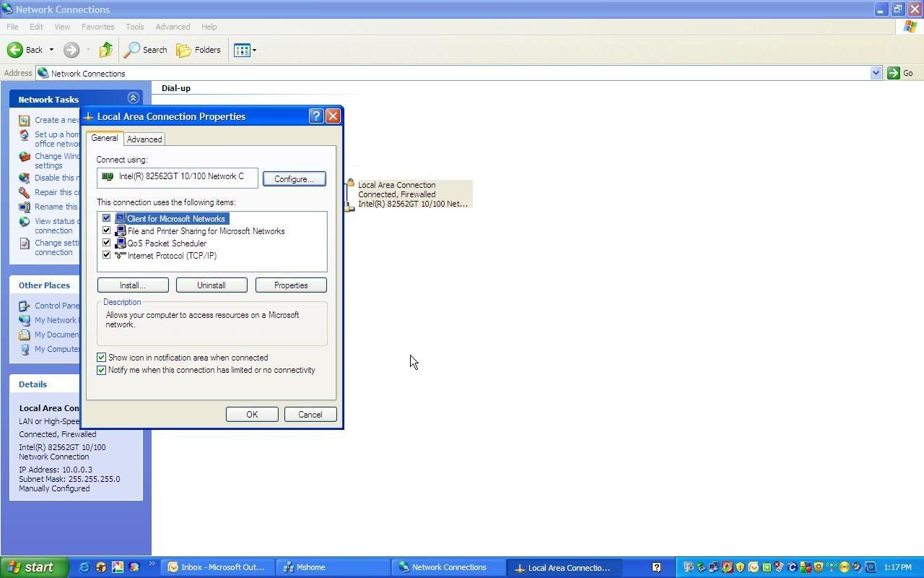This screenshot has width=924, height=578.
Task: Click Change Windows Firewall settings icon
Action: tap(25, 157)
